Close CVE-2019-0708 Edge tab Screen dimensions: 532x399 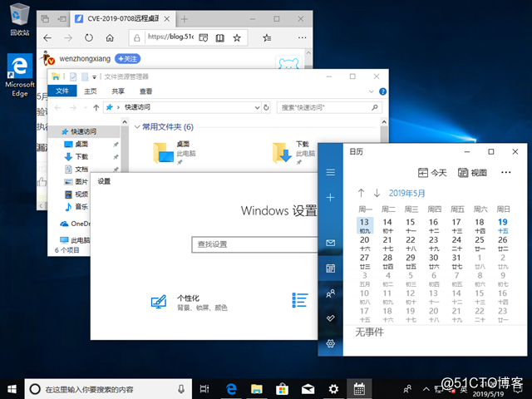coord(167,19)
